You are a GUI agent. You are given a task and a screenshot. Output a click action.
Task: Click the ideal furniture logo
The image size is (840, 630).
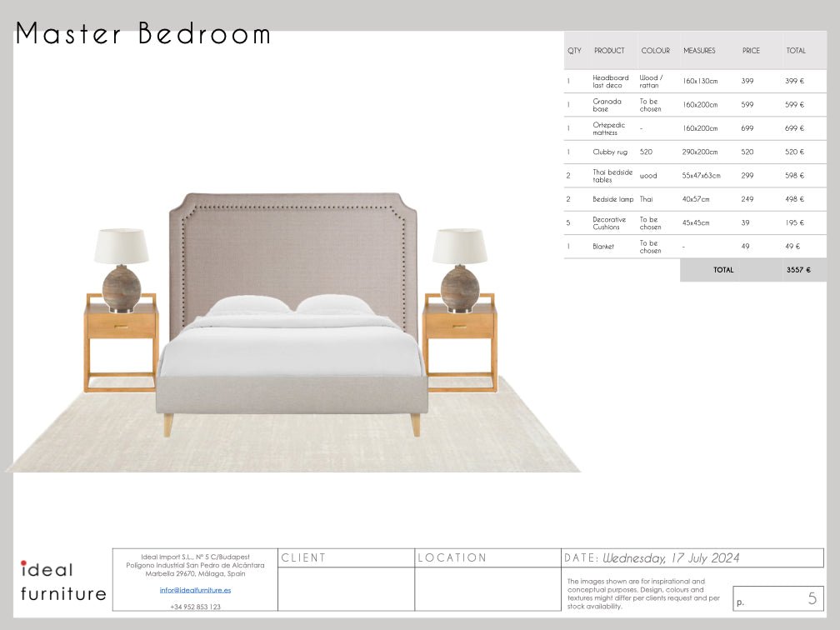click(x=62, y=581)
